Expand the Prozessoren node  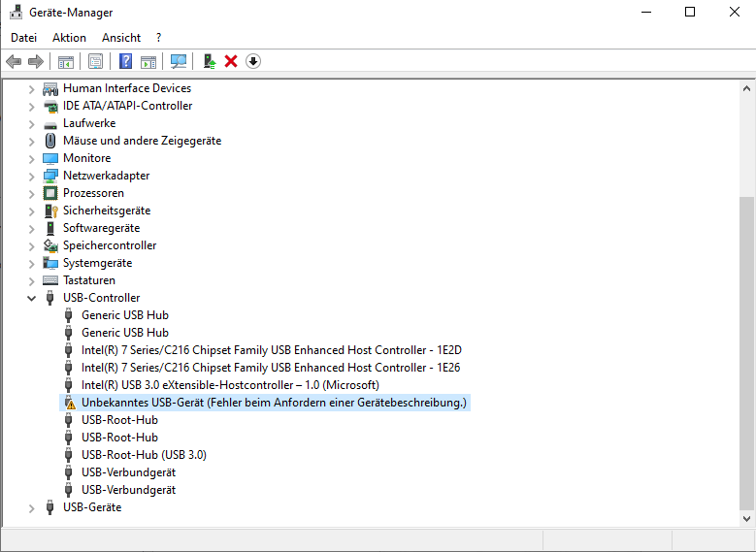(x=31, y=194)
